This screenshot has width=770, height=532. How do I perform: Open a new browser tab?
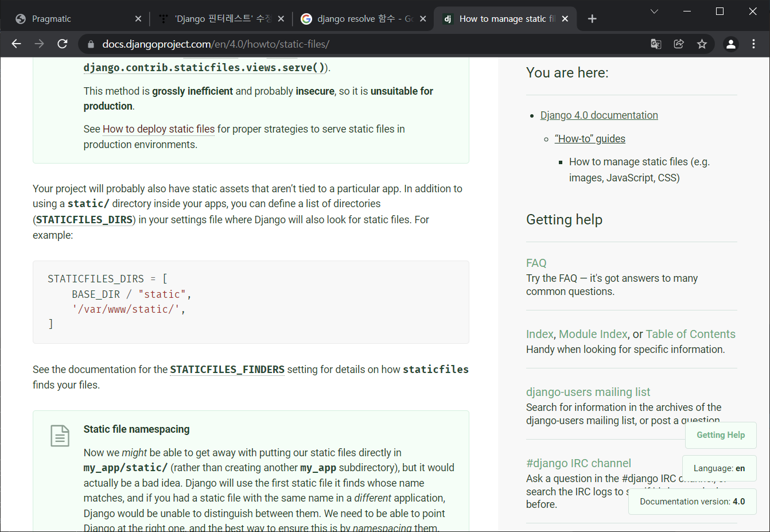point(592,19)
